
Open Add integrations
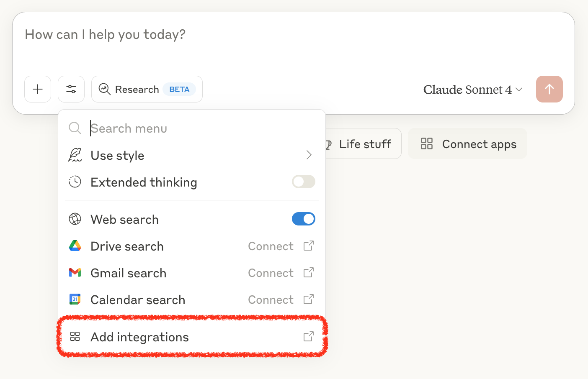tap(192, 337)
